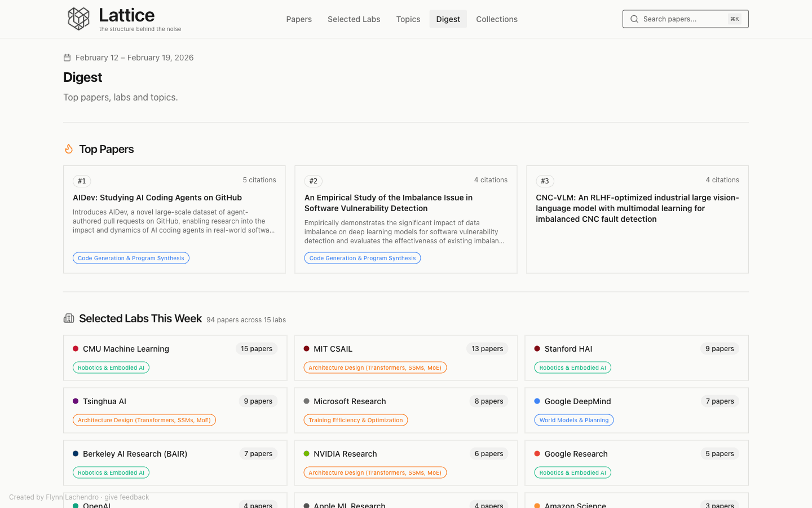
Task: Click the blue dot beside Google DeepMind
Action: click(537, 401)
